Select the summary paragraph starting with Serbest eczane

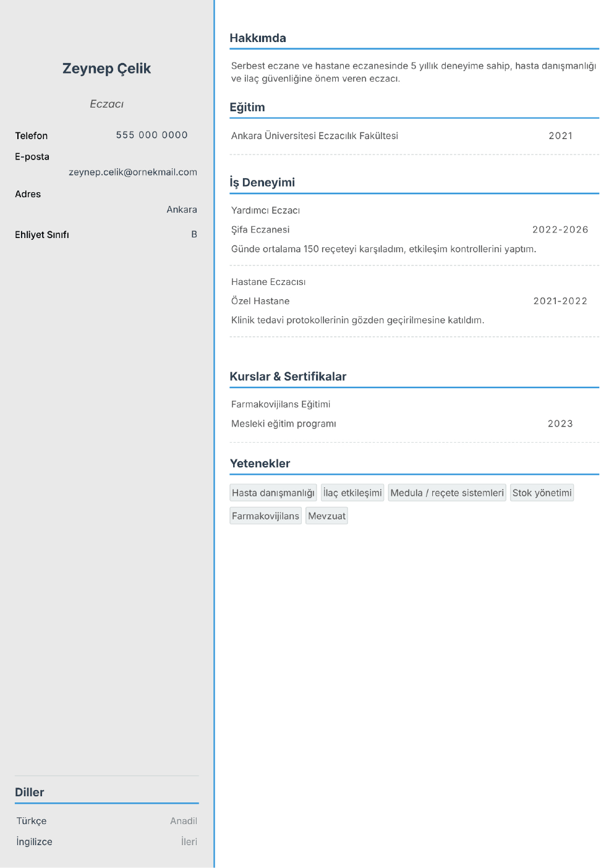(x=414, y=72)
